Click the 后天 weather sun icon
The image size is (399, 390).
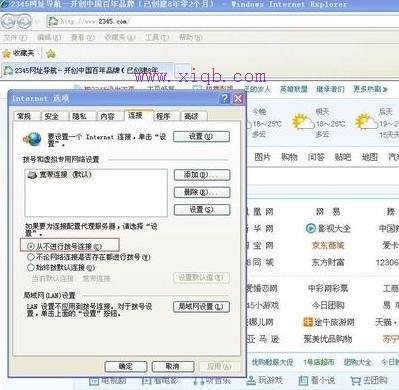click(x=366, y=122)
